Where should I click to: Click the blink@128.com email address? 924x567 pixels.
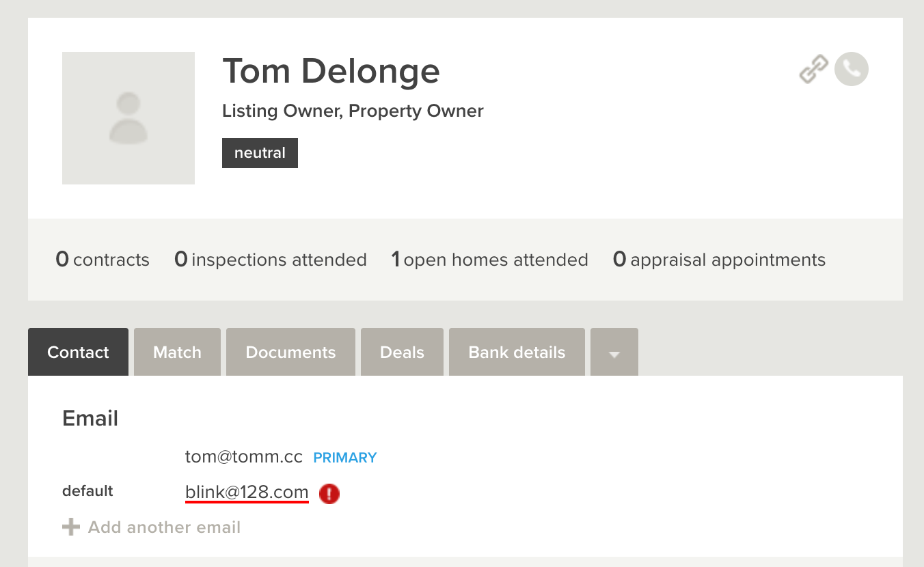247,492
